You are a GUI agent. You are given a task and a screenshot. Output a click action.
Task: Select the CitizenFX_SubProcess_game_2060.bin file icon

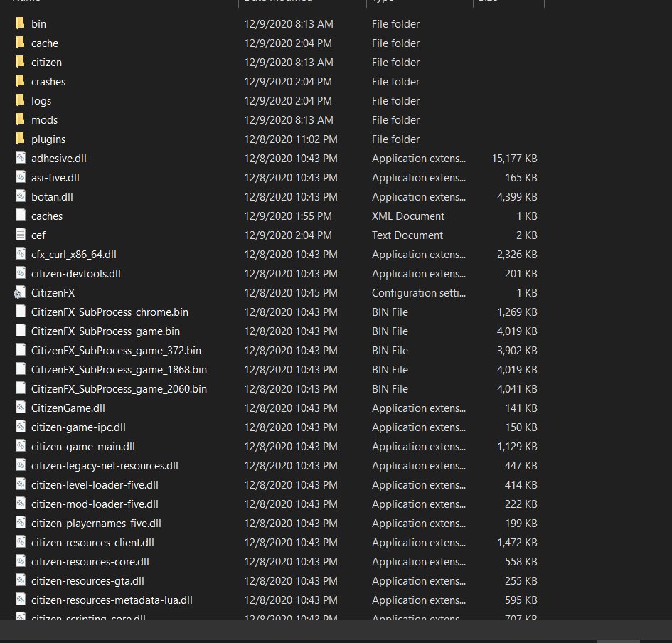pos(20,388)
